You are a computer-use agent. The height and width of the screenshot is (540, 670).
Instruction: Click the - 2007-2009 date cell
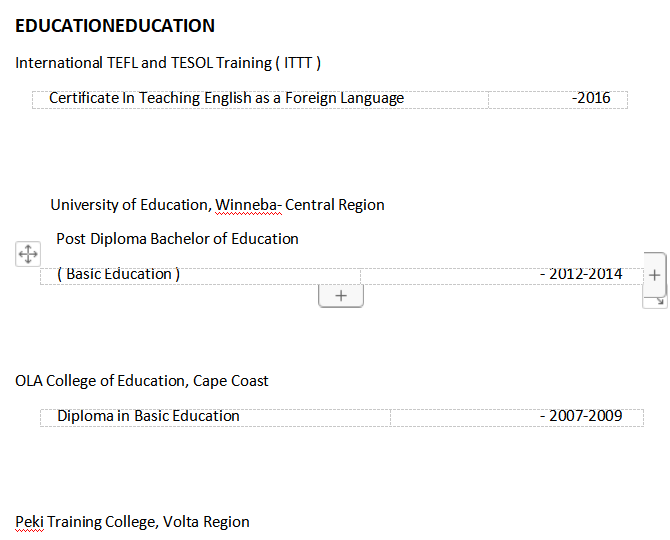[x=580, y=416]
